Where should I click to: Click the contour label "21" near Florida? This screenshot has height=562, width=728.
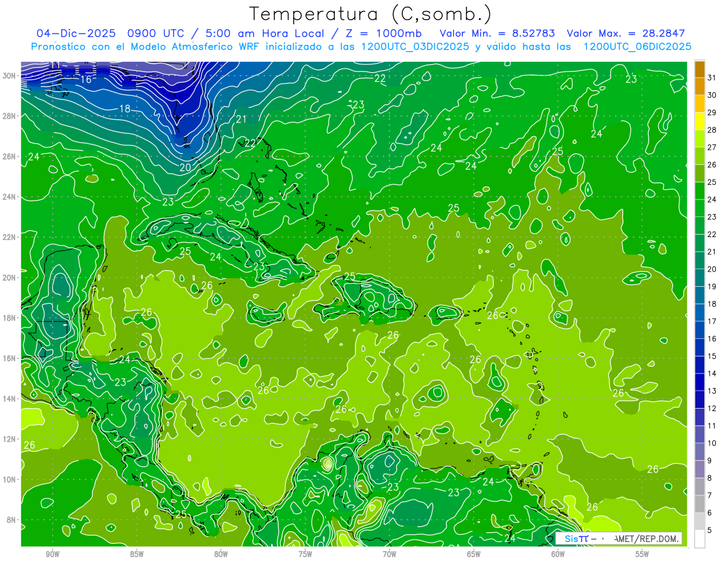pyautogui.click(x=241, y=119)
